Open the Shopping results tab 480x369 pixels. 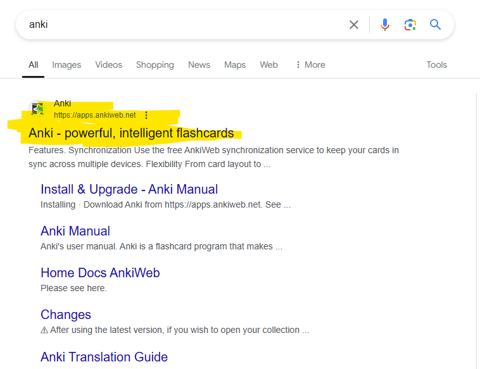tap(155, 65)
